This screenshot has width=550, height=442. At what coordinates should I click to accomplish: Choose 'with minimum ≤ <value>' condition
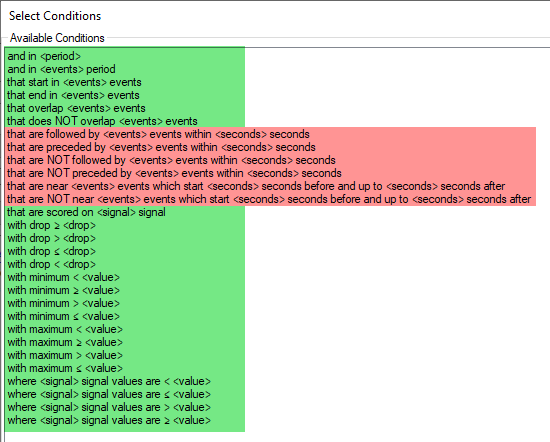click(x=63, y=316)
